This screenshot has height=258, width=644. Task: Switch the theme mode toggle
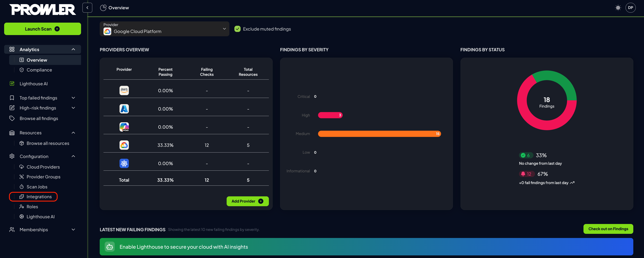coord(618,8)
